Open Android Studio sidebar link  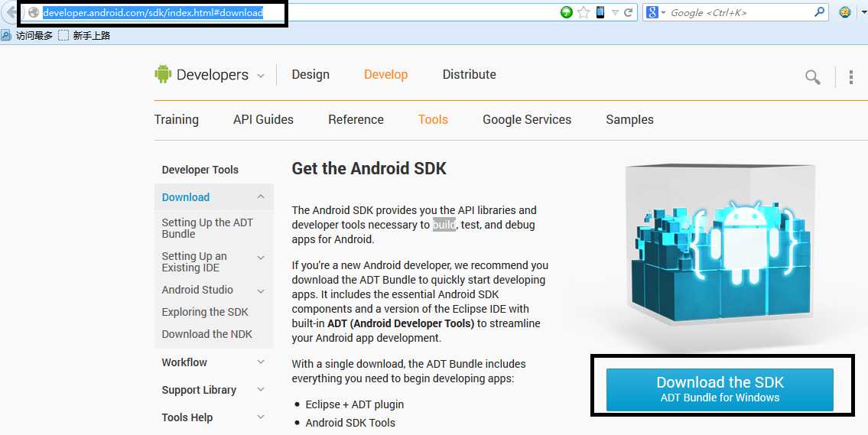tap(197, 290)
